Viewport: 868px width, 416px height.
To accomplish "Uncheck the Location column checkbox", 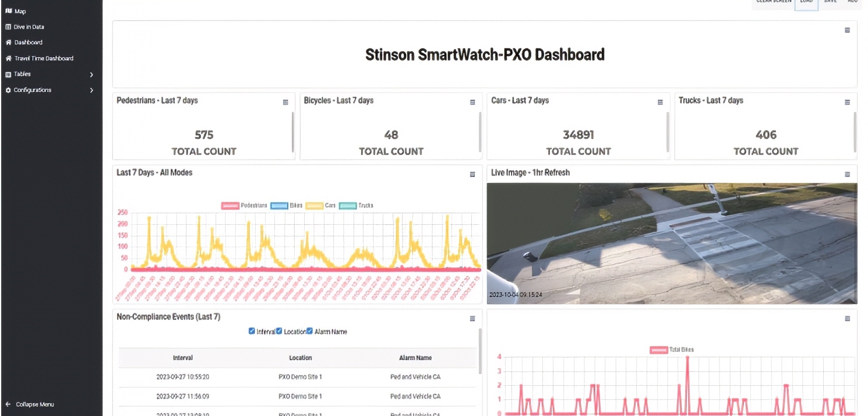I will (279, 331).
